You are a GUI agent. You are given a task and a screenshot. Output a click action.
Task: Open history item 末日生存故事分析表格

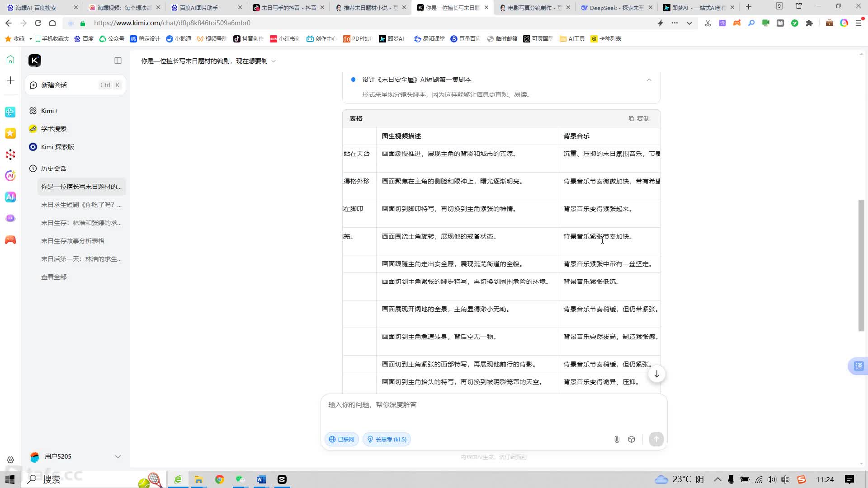coord(73,241)
